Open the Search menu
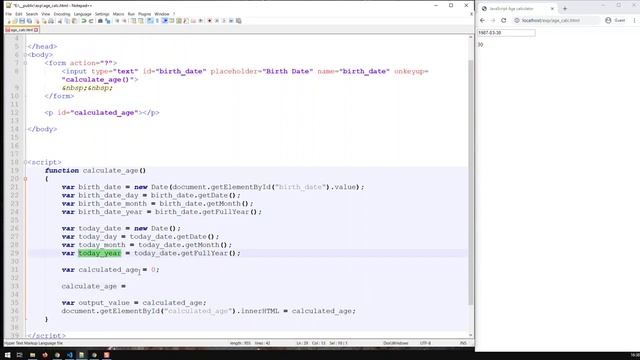640x360 pixels. click(x=32, y=14)
